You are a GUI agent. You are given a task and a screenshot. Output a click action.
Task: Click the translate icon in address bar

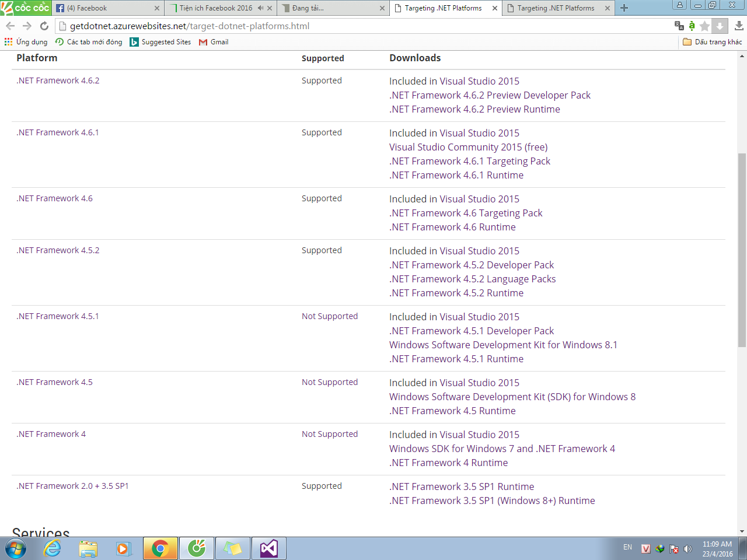(679, 26)
